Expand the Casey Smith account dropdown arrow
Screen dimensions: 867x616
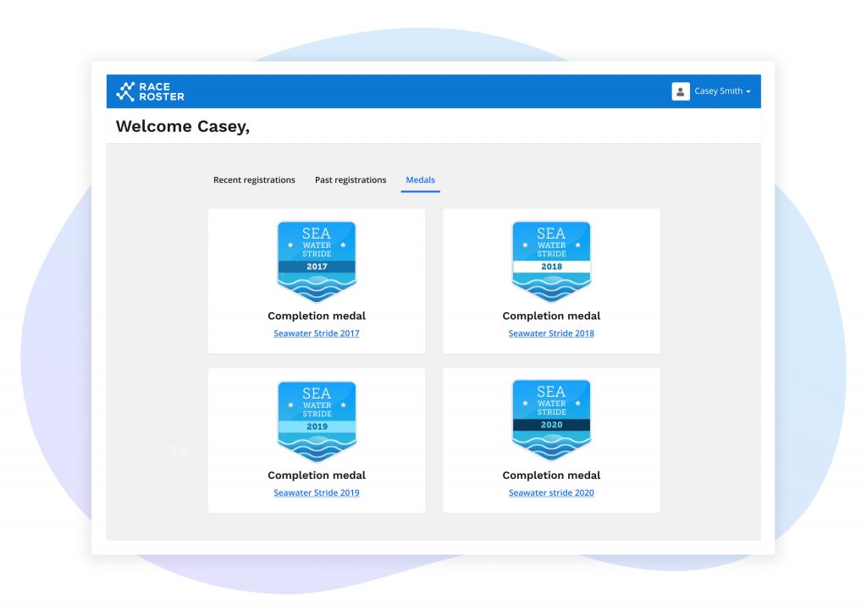(x=748, y=91)
